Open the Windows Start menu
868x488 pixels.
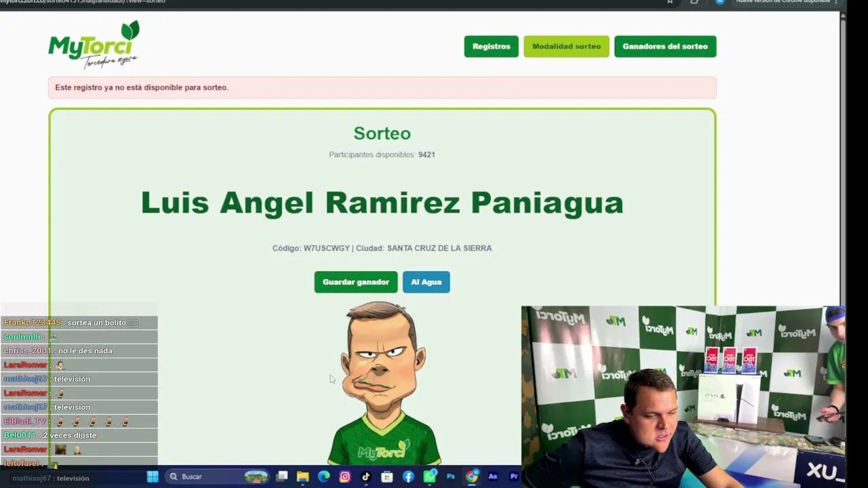[153, 476]
